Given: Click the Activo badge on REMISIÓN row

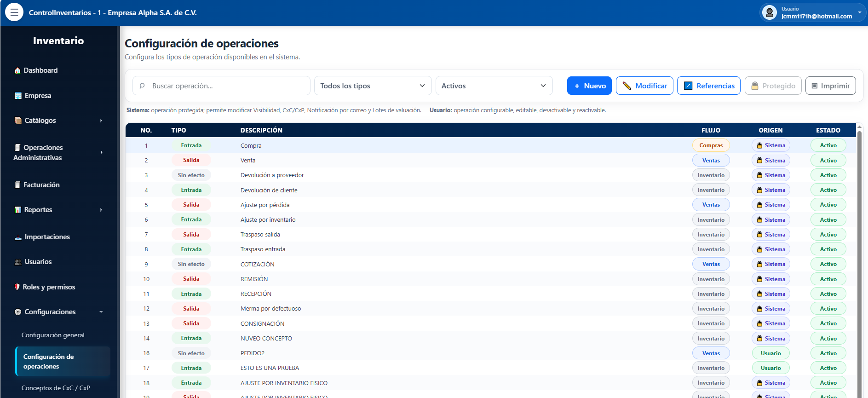Looking at the screenshot, I should coord(828,279).
